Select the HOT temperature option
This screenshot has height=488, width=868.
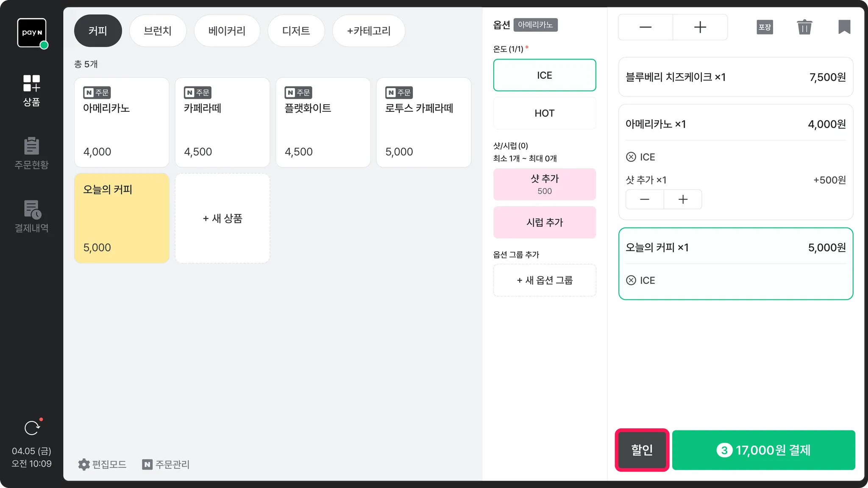click(x=544, y=114)
